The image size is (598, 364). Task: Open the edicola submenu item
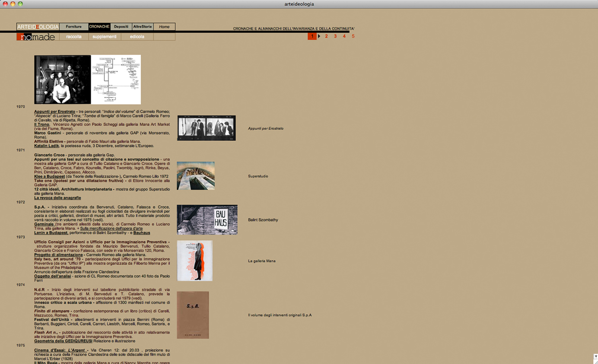137,37
